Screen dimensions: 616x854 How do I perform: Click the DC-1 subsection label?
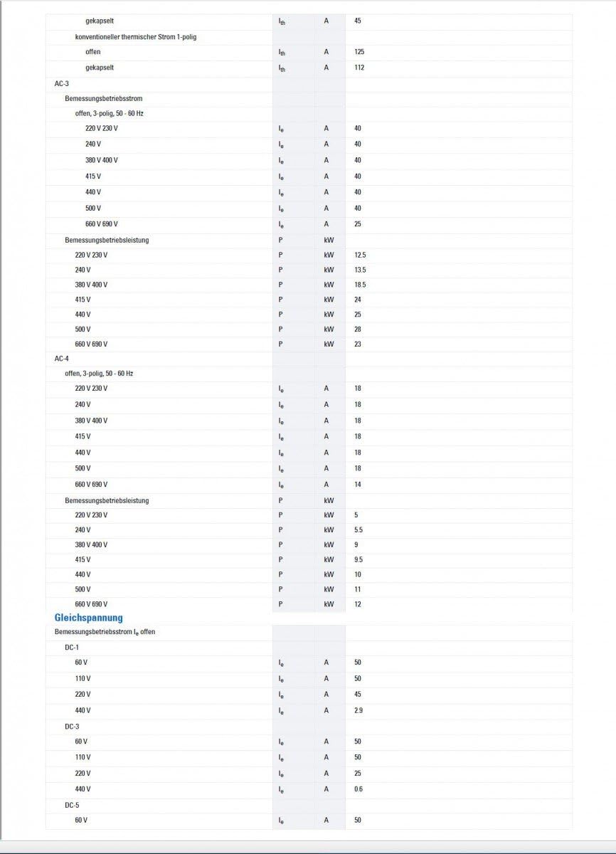[72, 647]
